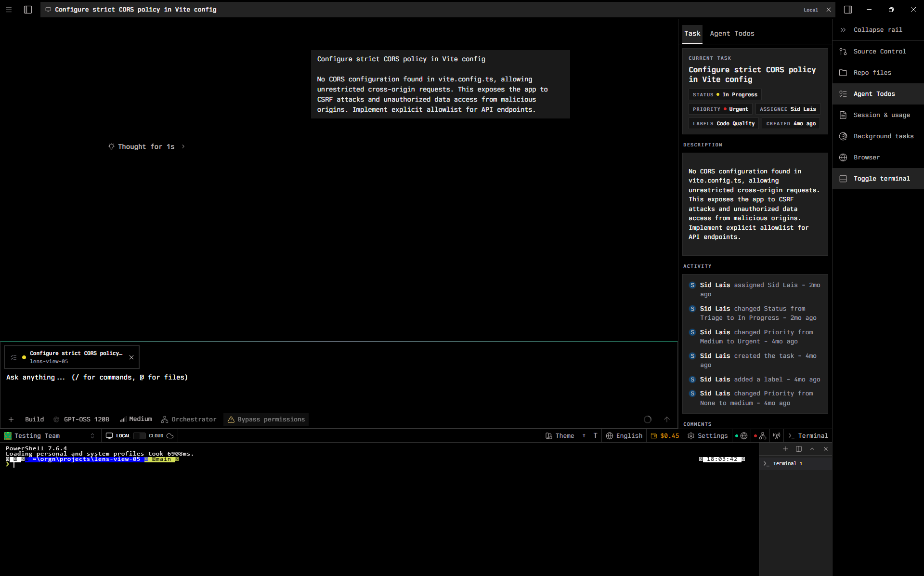Expand the 'Thought for 1s' section

[146, 147]
